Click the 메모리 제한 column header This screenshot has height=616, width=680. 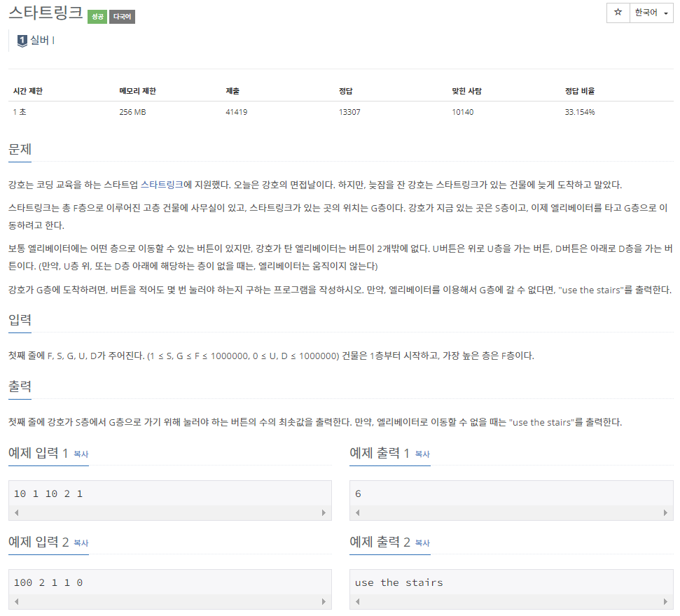(137, 91)
